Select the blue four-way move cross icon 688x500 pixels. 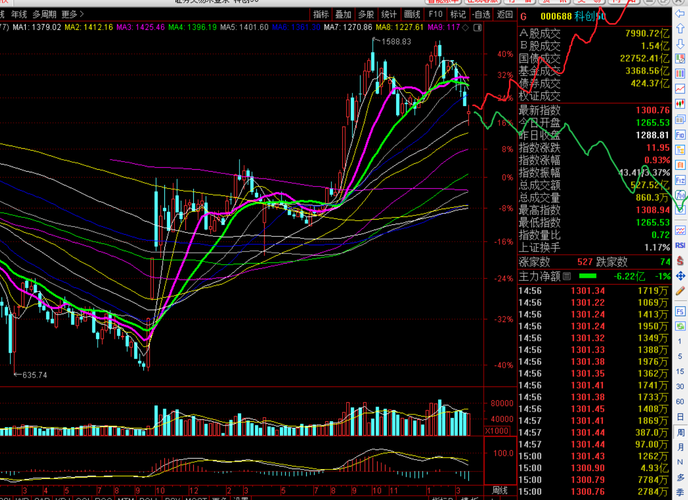[680, 276]
